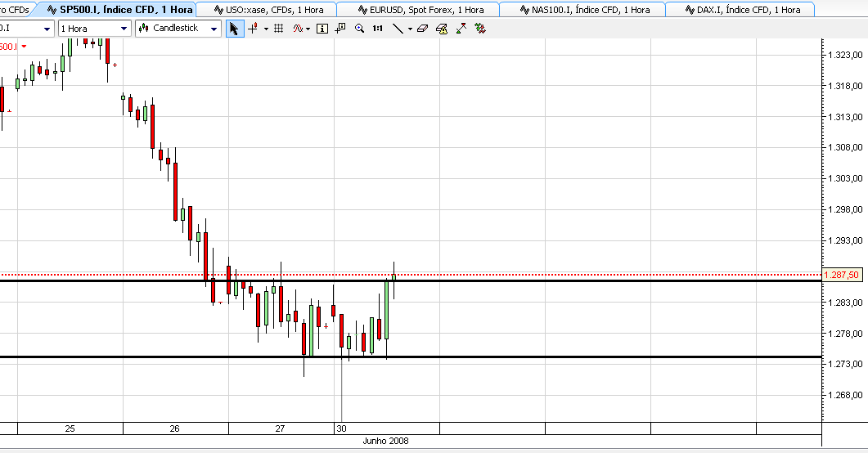Viewport: 868px width, 453px height.
Task: Click date label 27 on time axis
Action: click(280, 428)
